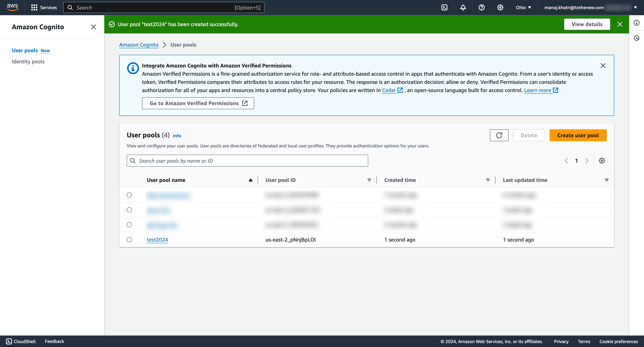The width and height of the screenshot is (644, 347).
Task: Select the second user pool radio button
Action: click(129, 210)
